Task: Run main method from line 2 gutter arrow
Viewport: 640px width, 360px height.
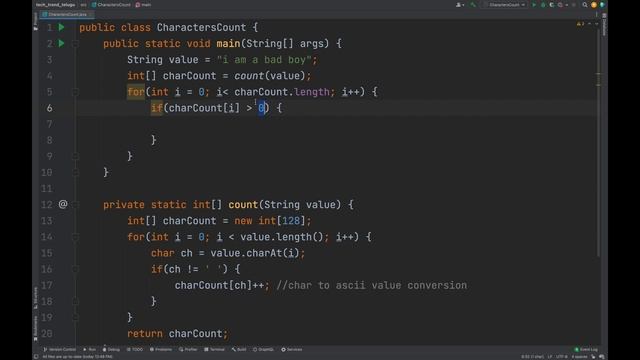Action: (x=61, y=43)
